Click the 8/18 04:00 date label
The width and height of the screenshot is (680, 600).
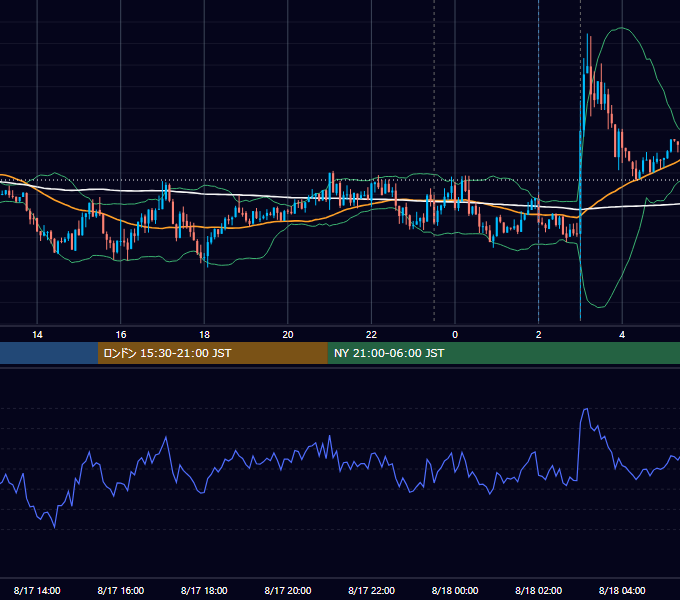622,590
